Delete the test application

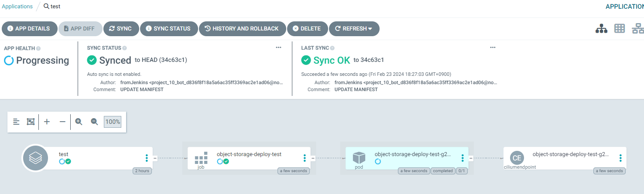click(x=307, y=29)
